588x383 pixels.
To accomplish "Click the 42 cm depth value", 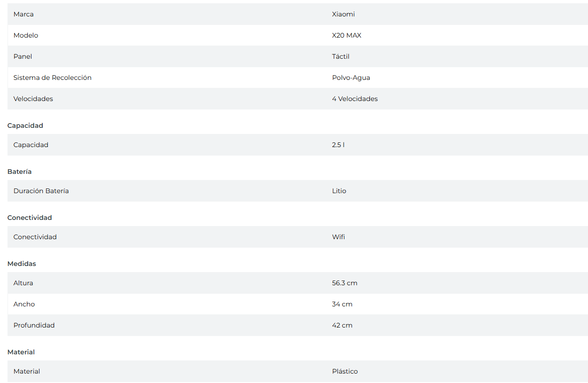I will click(342, 325).
